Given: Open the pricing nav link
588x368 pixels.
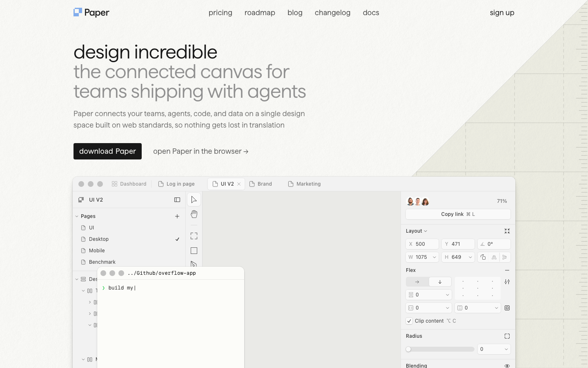Looking at the screenshot, I should pyautogui.click(x=220, y=13).
